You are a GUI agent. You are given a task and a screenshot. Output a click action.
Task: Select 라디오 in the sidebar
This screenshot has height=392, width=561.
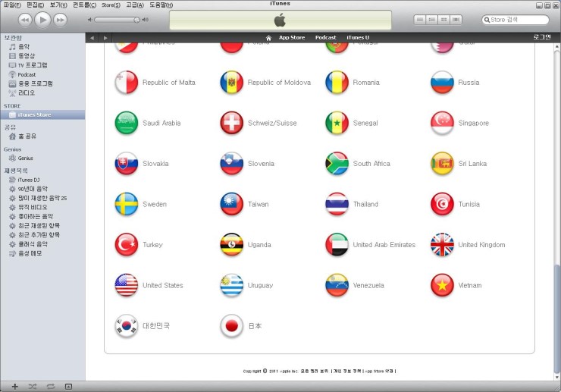pos(27,93)
